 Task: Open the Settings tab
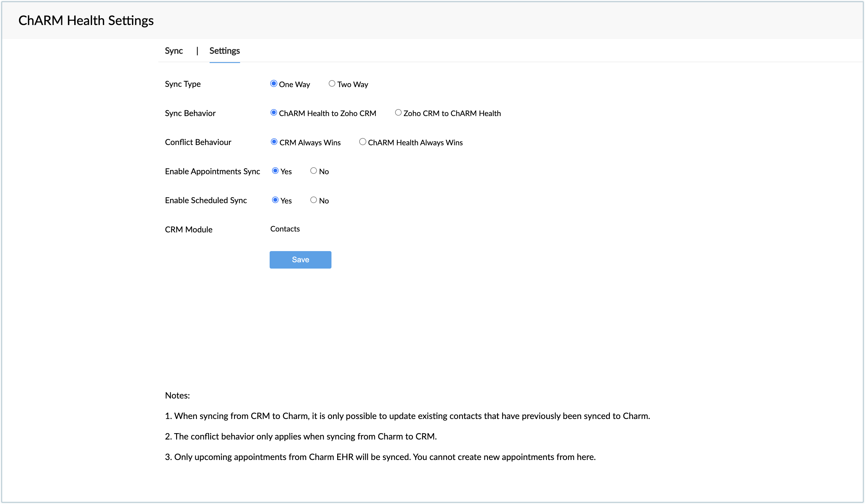click(224, 51)
